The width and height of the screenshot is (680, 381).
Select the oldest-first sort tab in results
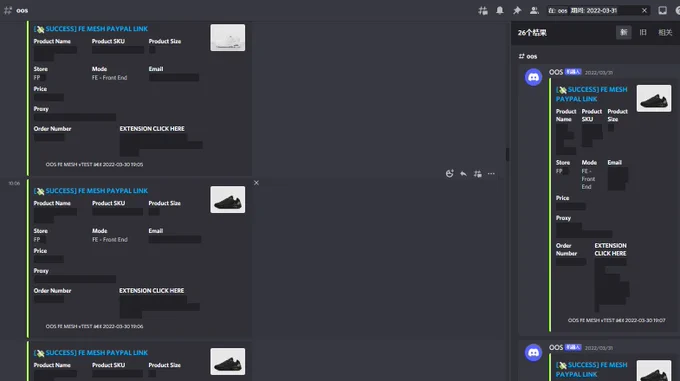(643, 33)
